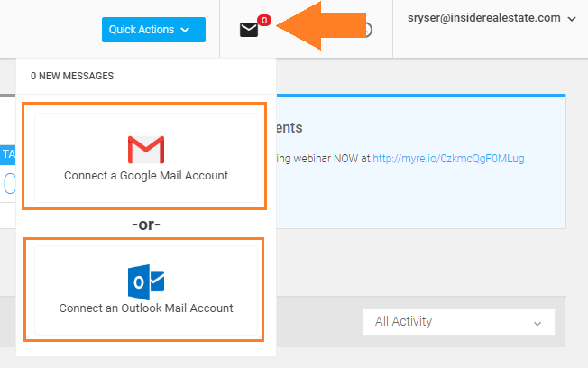
Task: Click the chevron beside the account email
Action: point(572,19)
